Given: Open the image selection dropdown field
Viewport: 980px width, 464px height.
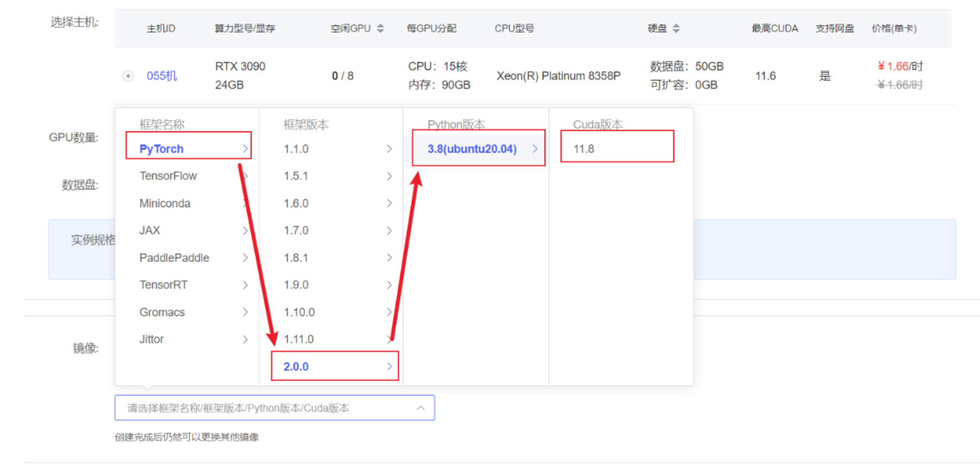Looking at the screenshot, I should [x=265, y=408].
